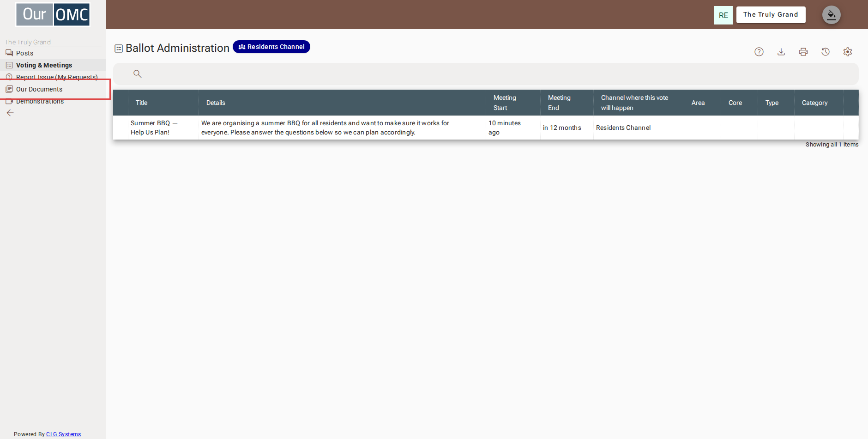This screenshot has height=439, width=868.
Task: Click the back arrow in the sidebar
Action: coord(10,113)
